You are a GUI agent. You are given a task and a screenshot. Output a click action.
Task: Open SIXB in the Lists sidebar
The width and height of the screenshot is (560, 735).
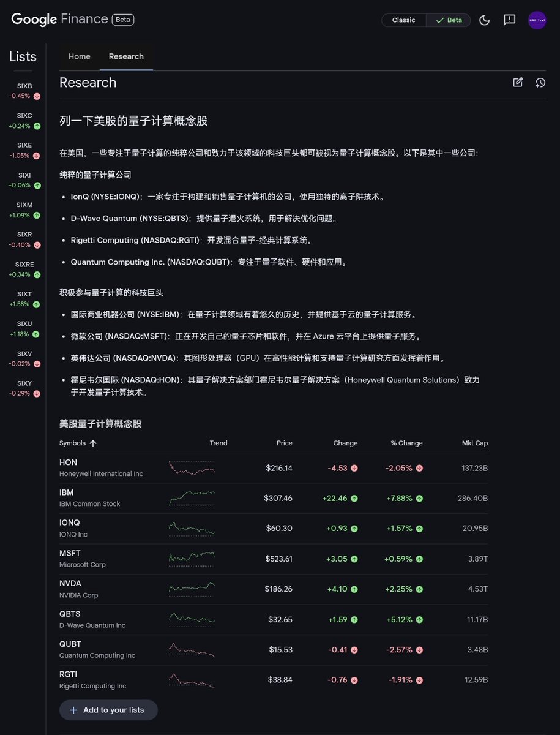tap(24, 91)
